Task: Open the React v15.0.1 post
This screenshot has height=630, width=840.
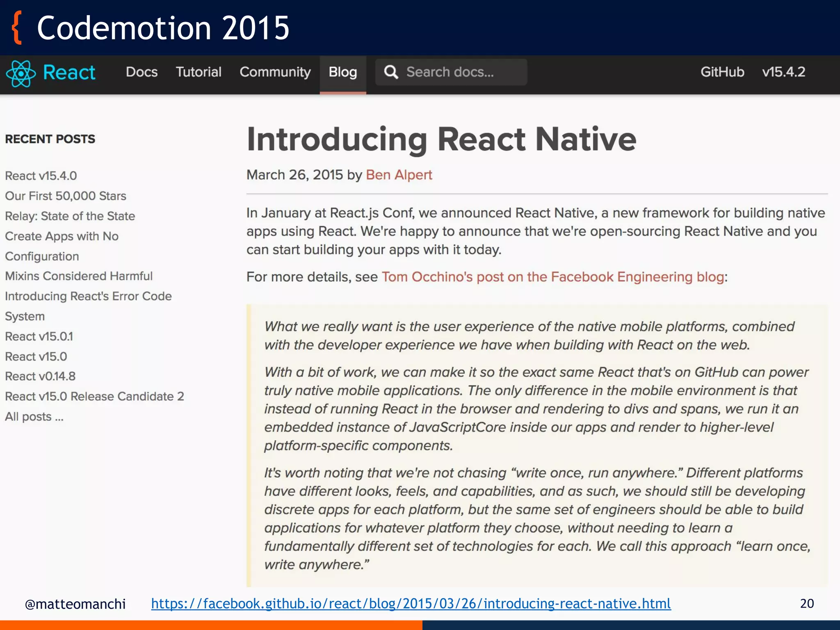Action: point(39,336)
